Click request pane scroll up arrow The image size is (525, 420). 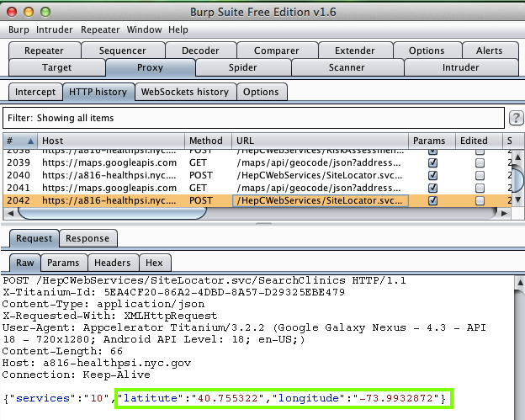520,282
